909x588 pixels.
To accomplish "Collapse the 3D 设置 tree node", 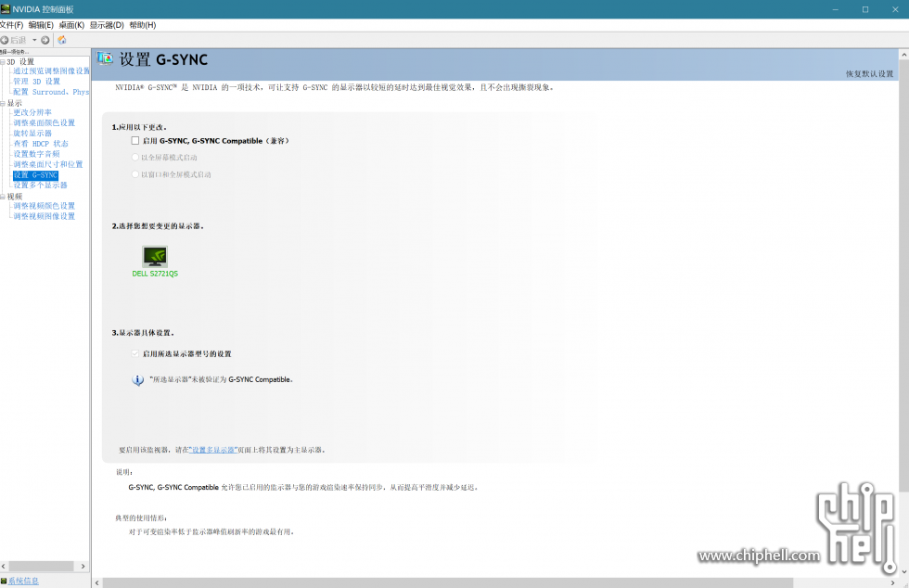I will [2, 61].
